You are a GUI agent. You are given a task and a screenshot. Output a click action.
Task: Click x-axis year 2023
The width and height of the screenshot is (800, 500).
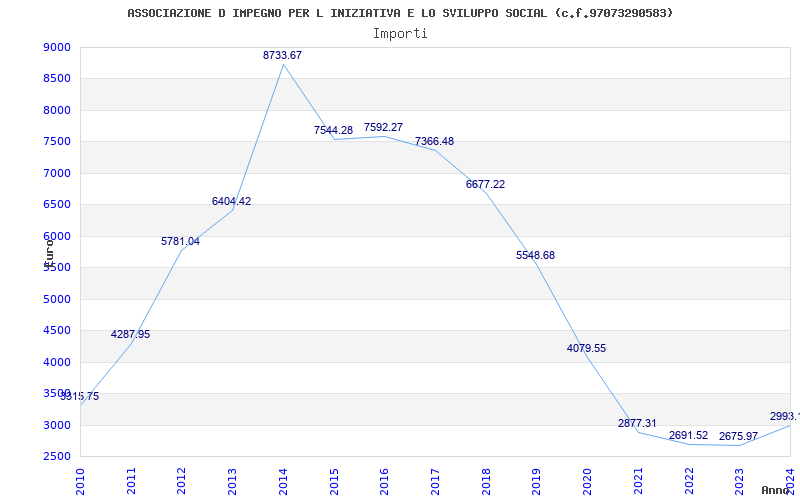click(739, 481)
